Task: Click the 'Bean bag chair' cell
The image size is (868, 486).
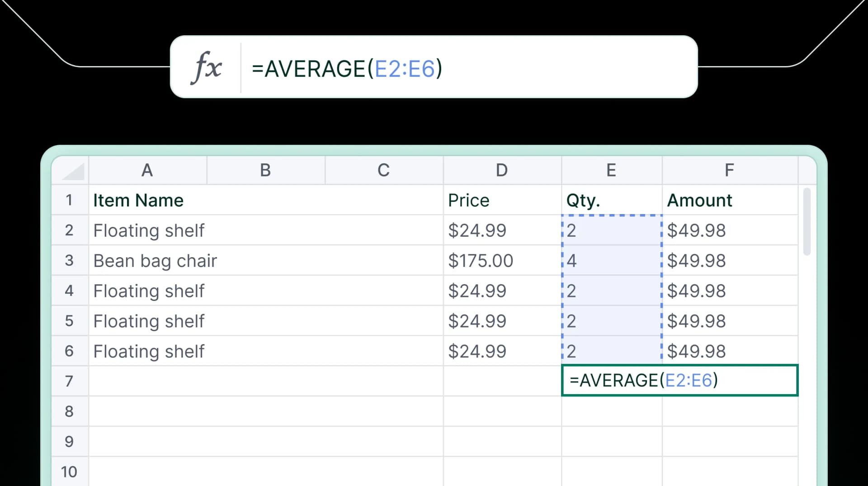Action: 266,261
